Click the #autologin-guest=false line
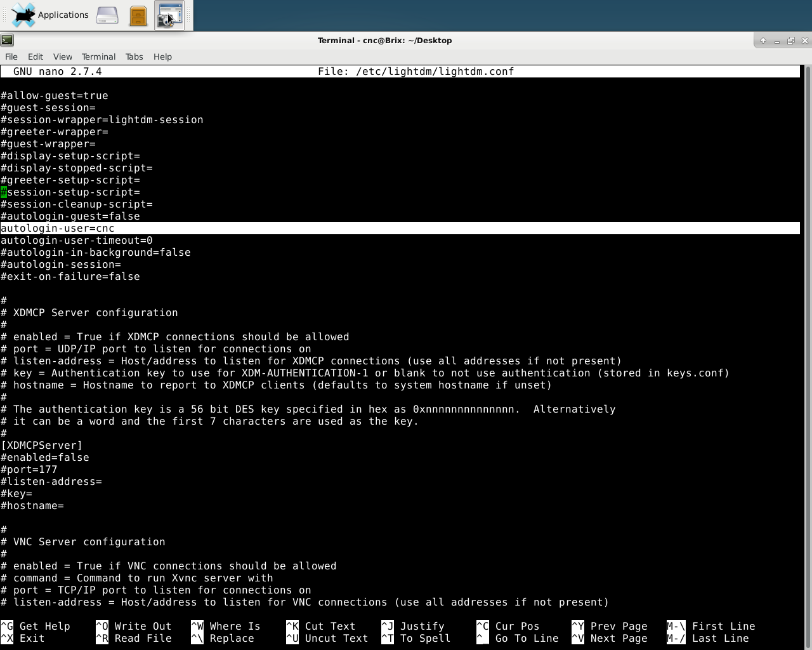Image resolution: width=812 pixels, height=650 pixels. [x=70, y=216]
